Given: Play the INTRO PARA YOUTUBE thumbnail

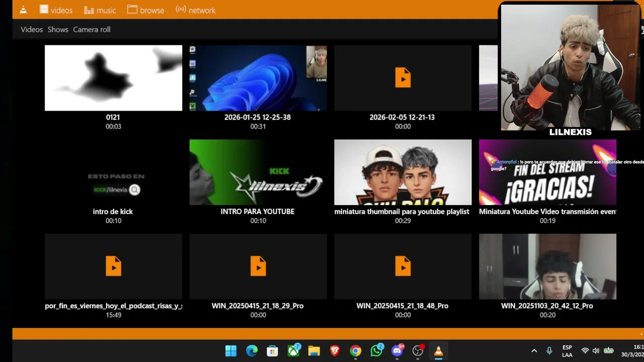Looking at the screenshot, I should click(x=258, y=172).
